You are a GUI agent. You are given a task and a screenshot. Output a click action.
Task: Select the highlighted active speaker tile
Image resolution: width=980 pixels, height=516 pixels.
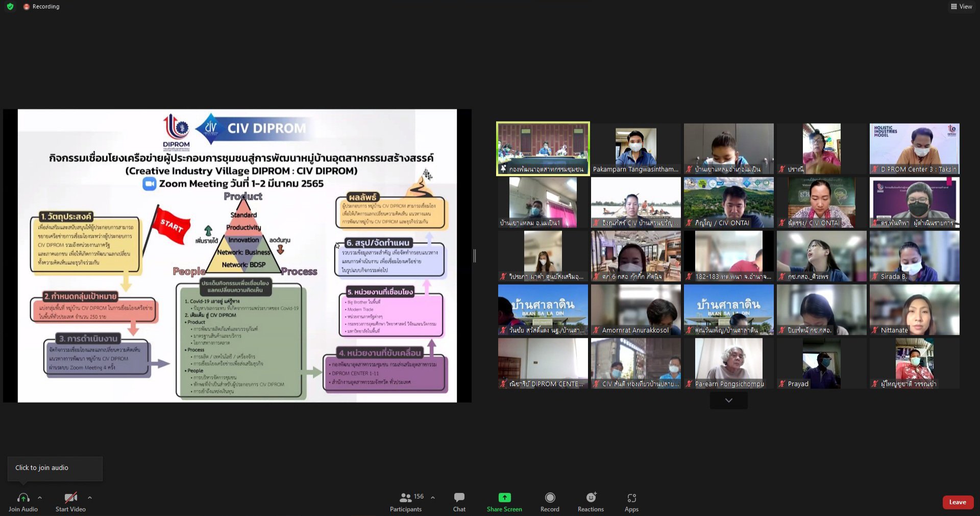tap(543, 149)
